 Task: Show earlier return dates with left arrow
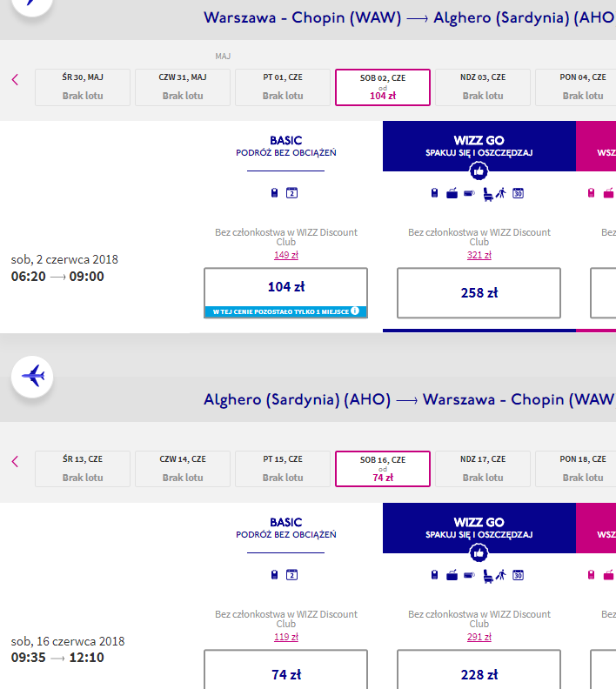(x=15, y=461)
